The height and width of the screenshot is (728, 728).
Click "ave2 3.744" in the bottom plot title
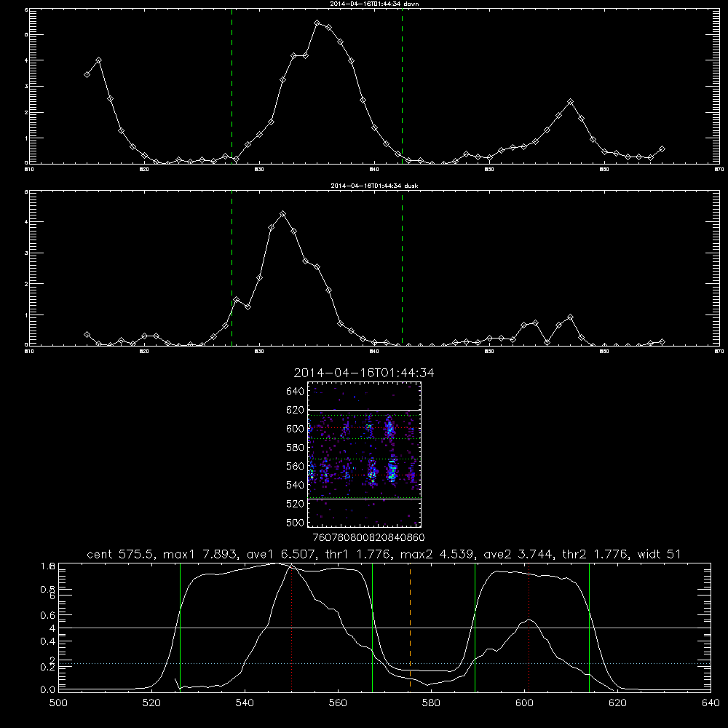point(518,554)
